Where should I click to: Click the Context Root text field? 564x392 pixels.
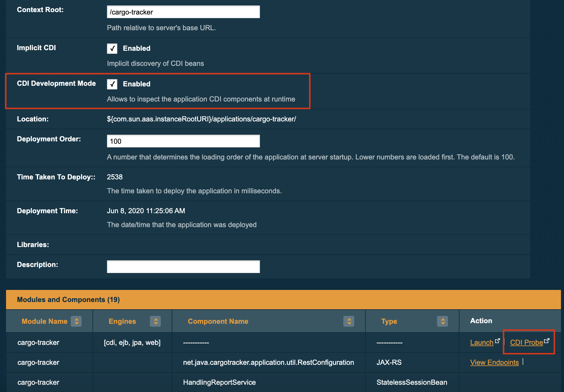coord(183,12)
